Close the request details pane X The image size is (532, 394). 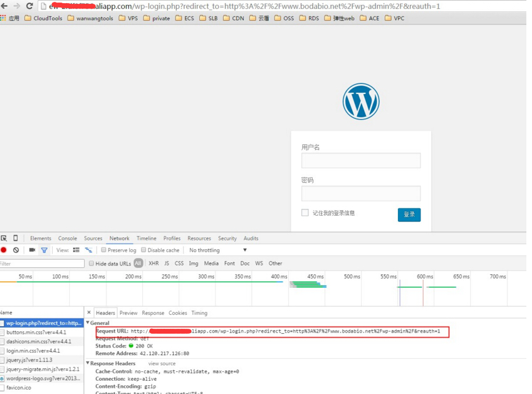(89, 312)
